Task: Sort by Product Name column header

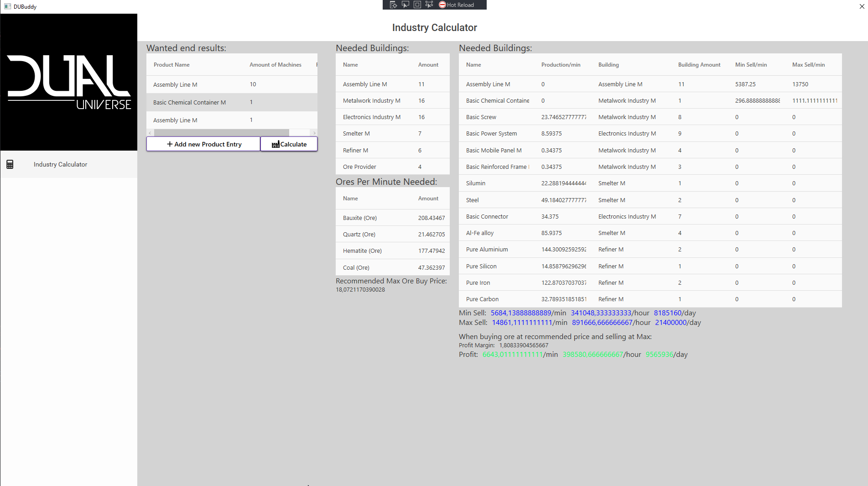Action: click(172, 65)
